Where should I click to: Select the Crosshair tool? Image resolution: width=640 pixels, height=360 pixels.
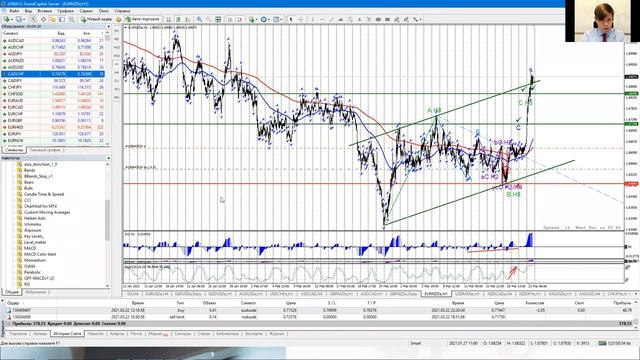click(301, 19)
